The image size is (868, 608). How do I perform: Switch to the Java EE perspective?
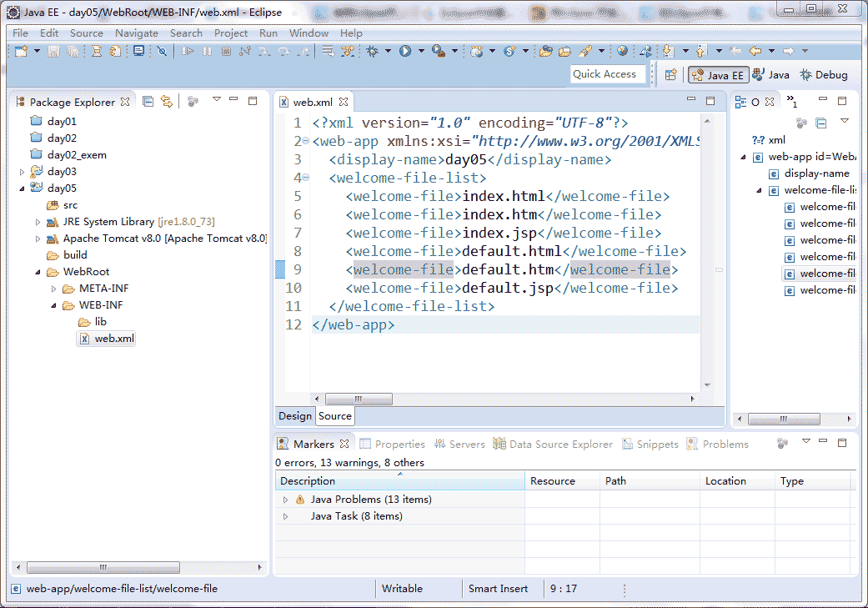716,75
